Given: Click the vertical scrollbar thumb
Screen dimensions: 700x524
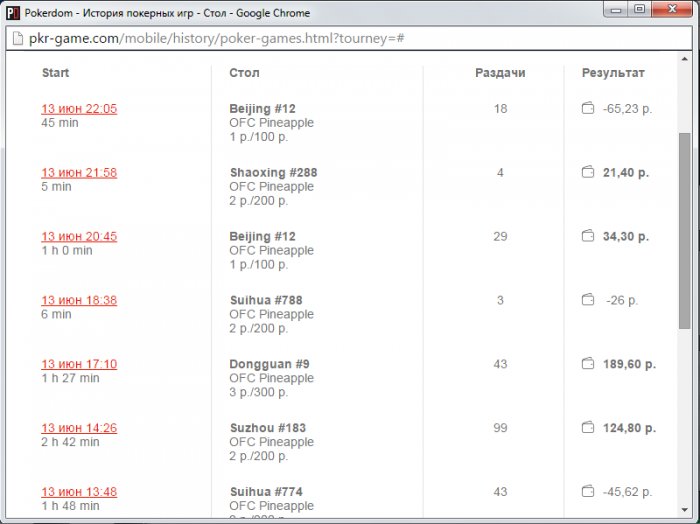Looking at the screenshot, I should (684, 230).
